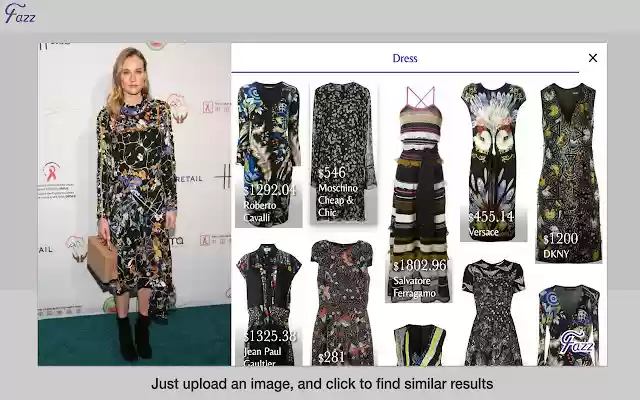The width and height of the screenshot is (640, 400).
Task: Click the Roberto Cavalli brand name
Action: [x=260, y=211]
